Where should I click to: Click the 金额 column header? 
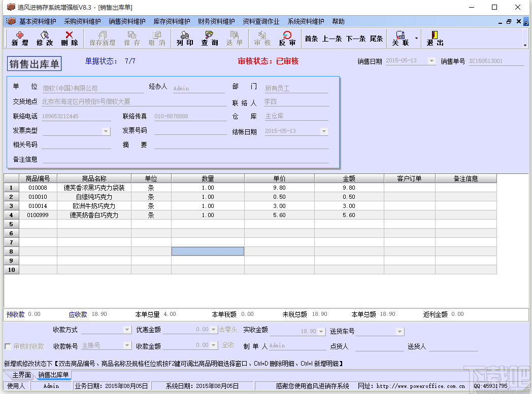coord(349,178)
